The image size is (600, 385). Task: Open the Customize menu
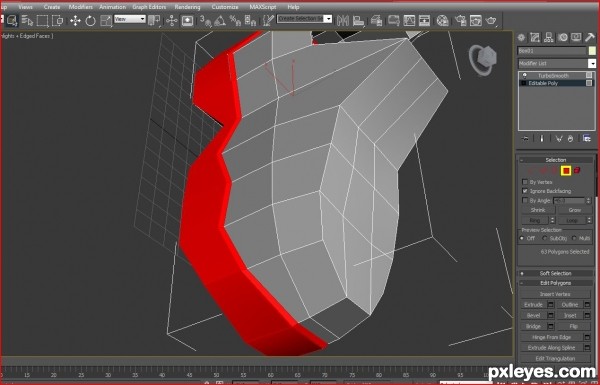point(225,7)
